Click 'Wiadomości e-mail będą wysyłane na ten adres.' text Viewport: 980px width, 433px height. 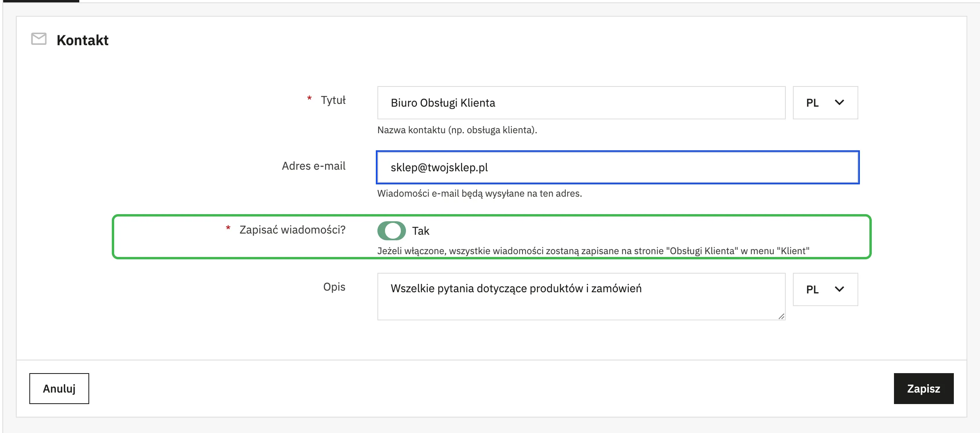click(480, 194)
